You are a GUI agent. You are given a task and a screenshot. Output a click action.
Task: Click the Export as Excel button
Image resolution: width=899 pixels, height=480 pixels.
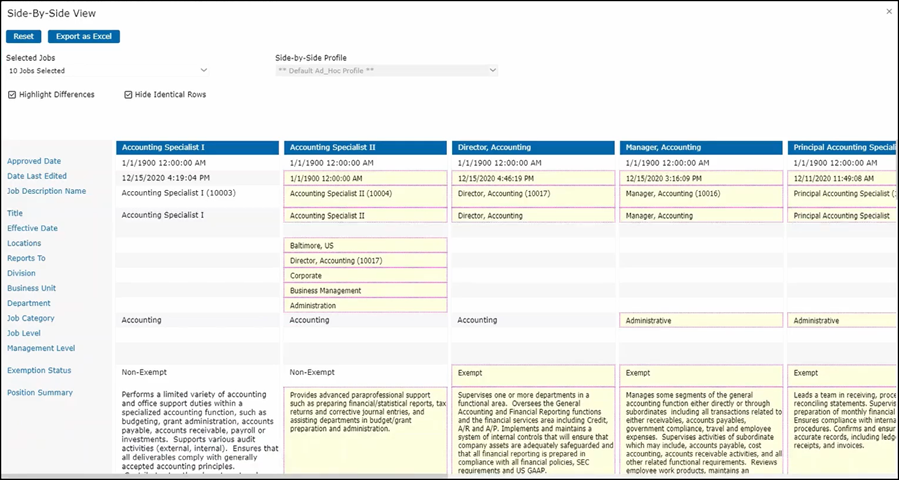click(x=84, y=37)
